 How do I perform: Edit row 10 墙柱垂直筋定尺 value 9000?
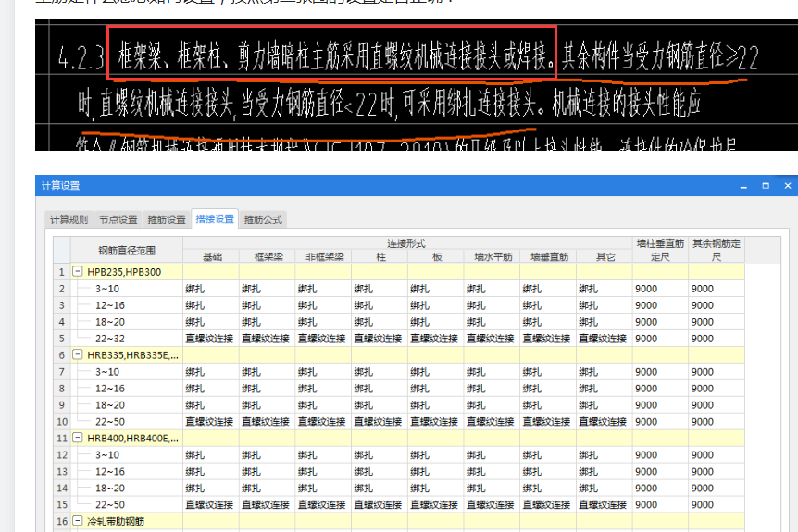coord(661,421)
